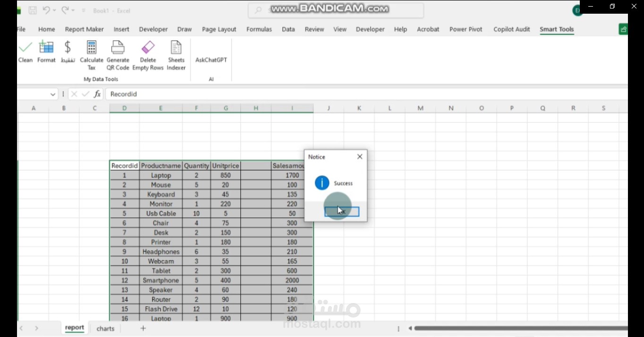Confirm the Success notice with OK
The height and width of the screenshot is (337, 644).
point(342,212)
